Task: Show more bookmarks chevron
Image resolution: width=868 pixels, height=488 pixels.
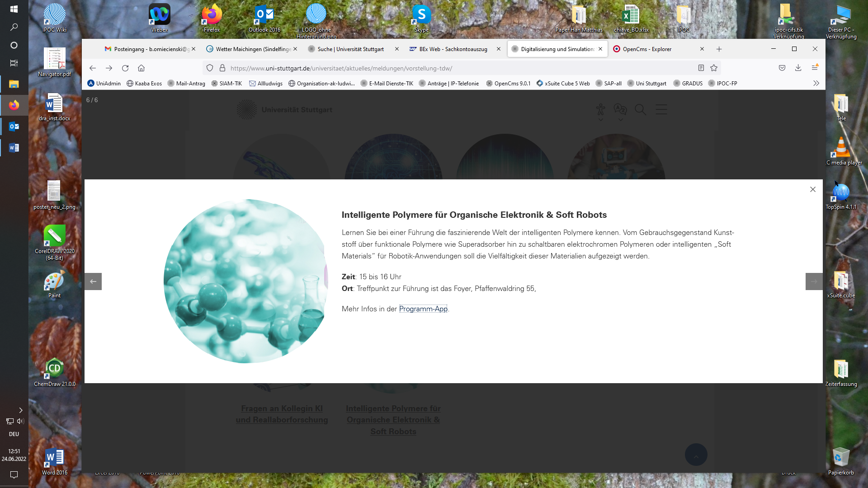Action: click(816, 83)
